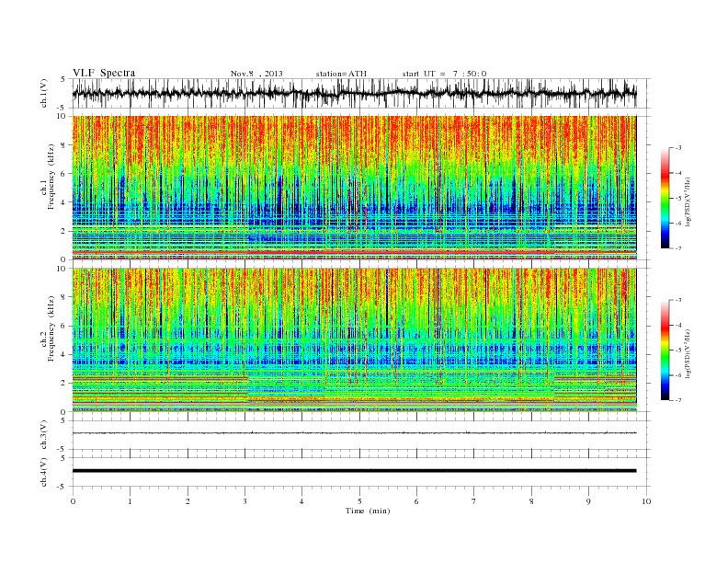Click inside the ch.2 spectrogram panel
This screenshot has height=563, width=728.
(x=354, y=339)
